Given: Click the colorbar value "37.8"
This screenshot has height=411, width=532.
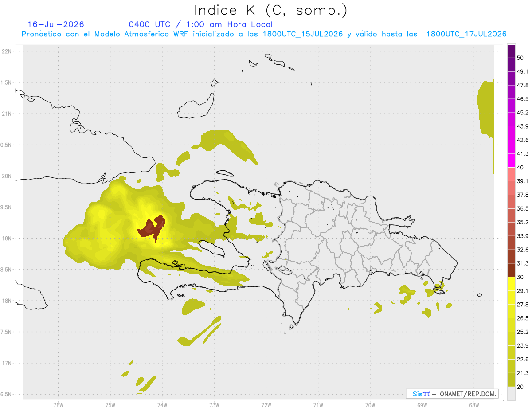Looking at the screenshot, I should click(x=523, y=195).
